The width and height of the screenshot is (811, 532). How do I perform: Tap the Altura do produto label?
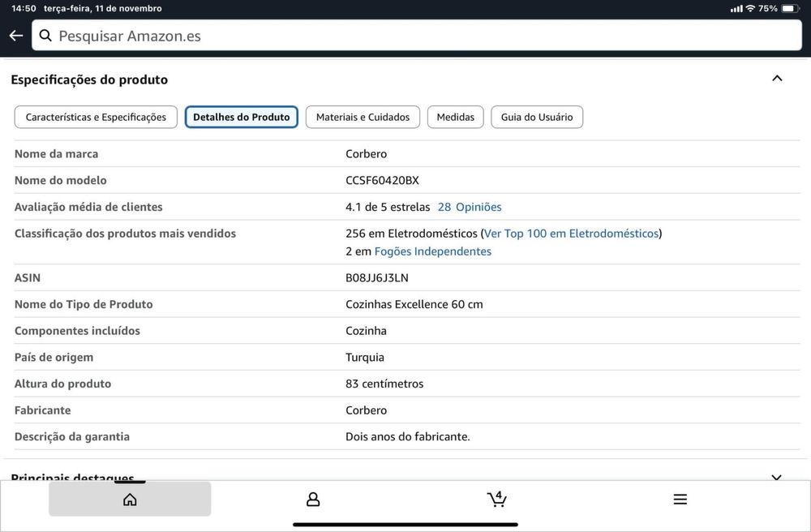pyautogui.click(x=62, y=384)
